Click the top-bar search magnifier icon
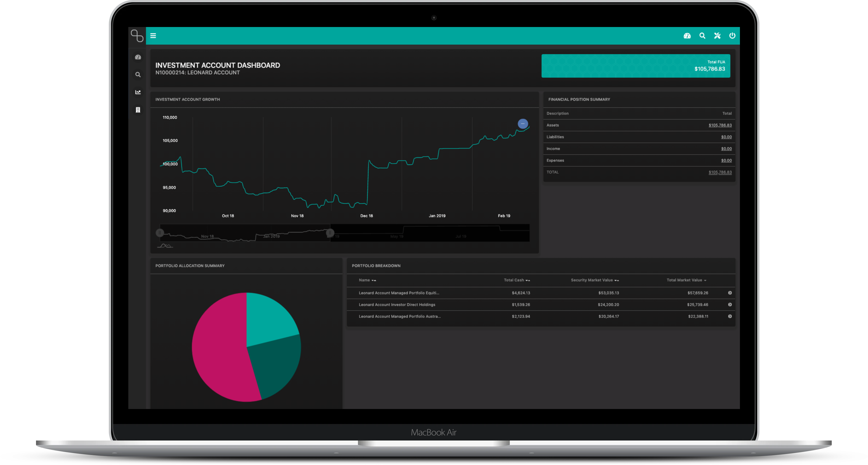Screen dimensions: 868x465 (702, 36)
